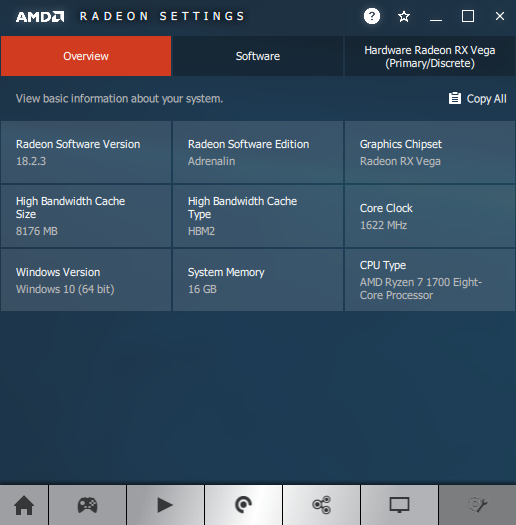Viewport: 516px width, 525px height.
Task: Maximize the Radeon Settings window
Action: (468, 16)
